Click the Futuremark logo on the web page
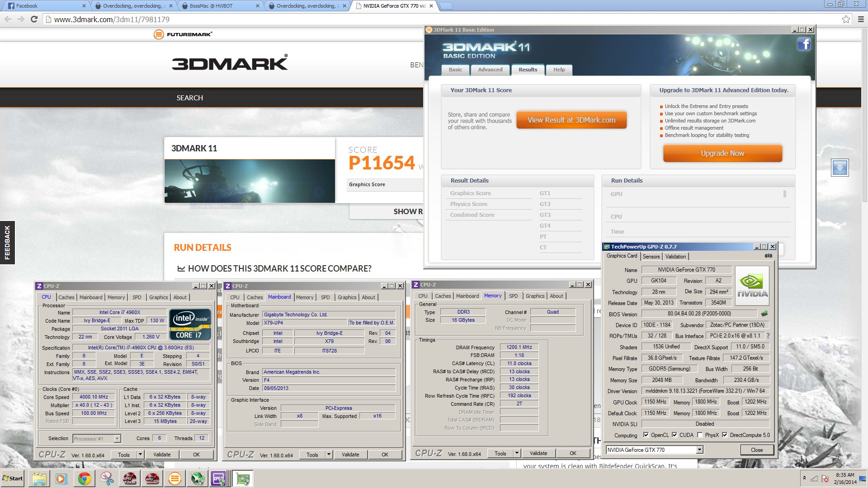Screen dimensions: 868x488 [x=183, y=34]
